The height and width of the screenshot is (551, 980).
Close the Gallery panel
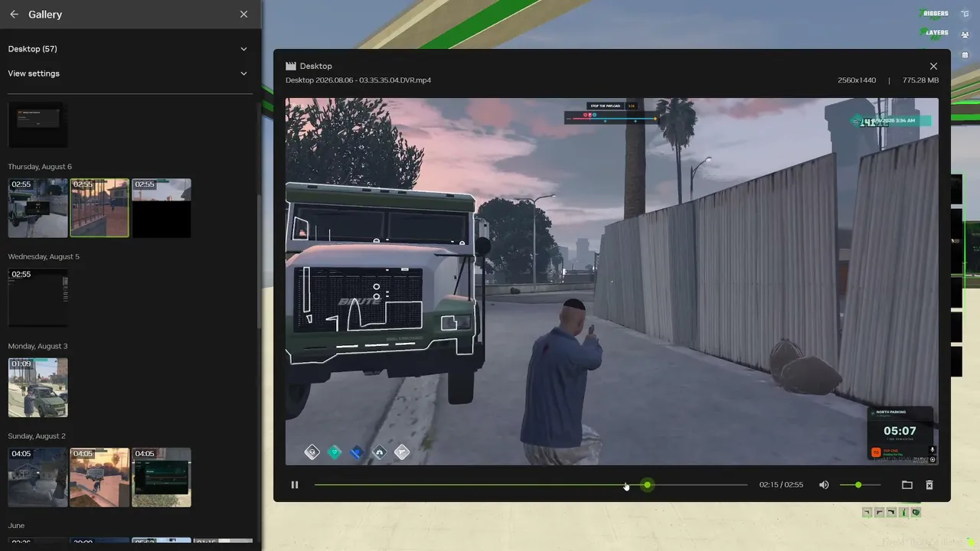pyautogui.click(x=243, y=15)
